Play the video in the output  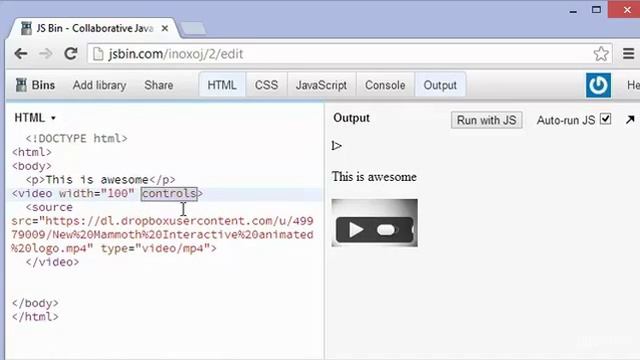[356, 230]
